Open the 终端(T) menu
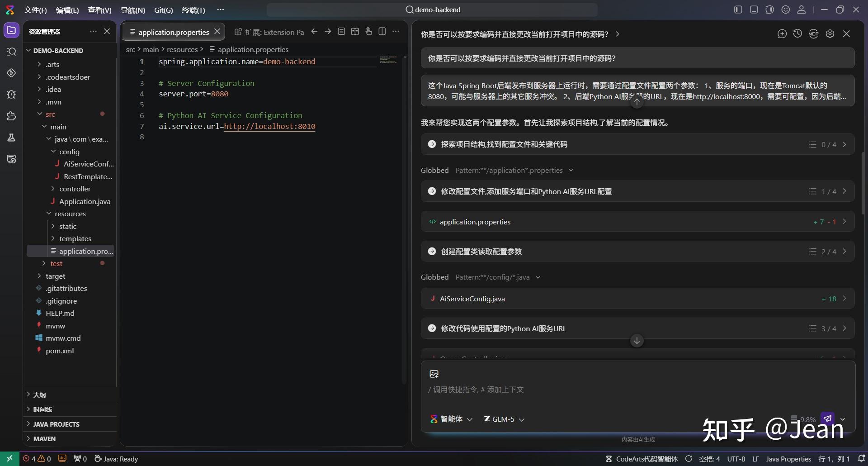The image size is (868, 466). coord(193,10)
